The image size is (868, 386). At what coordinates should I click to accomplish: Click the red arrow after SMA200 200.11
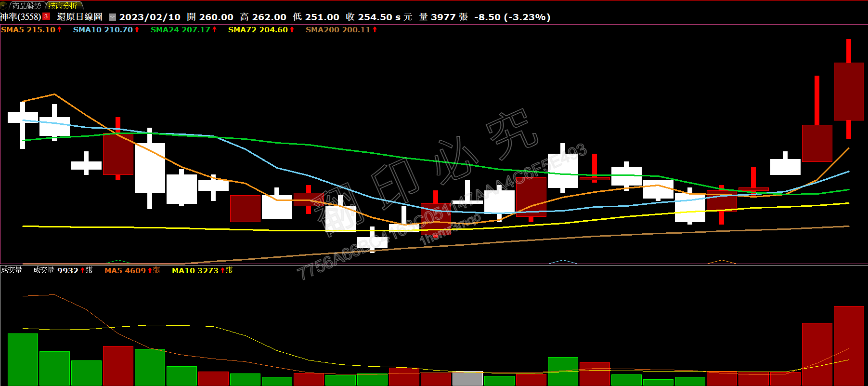(x=375, y=30)
